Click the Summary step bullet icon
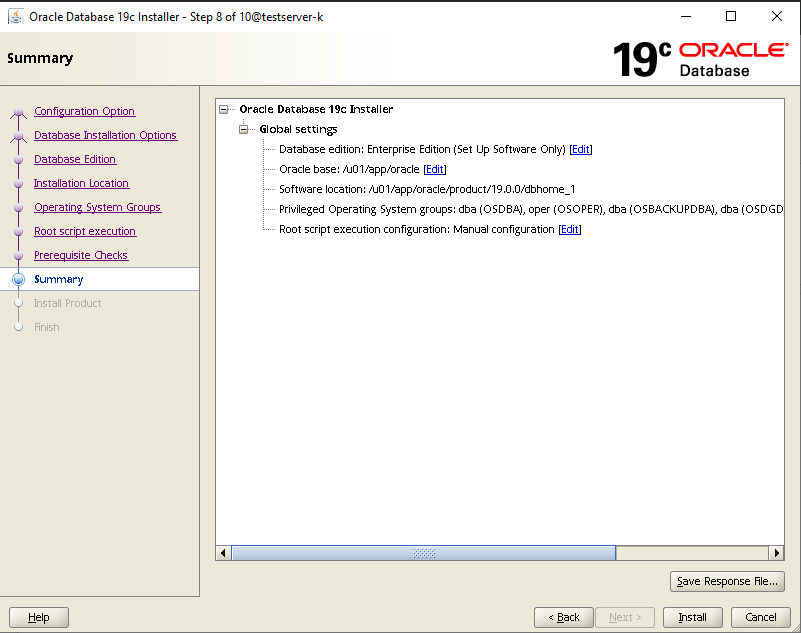Image resolution: width=801 pixels, height=633 pixels. tap(18, 279)
